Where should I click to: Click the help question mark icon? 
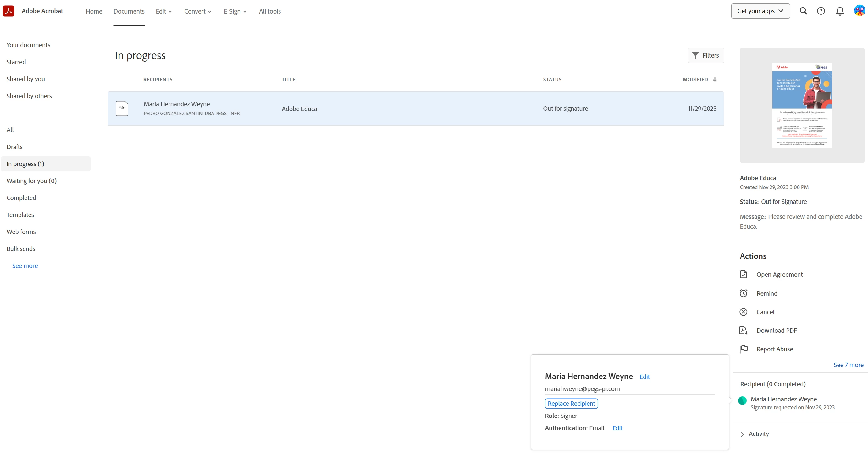point(821,11)
